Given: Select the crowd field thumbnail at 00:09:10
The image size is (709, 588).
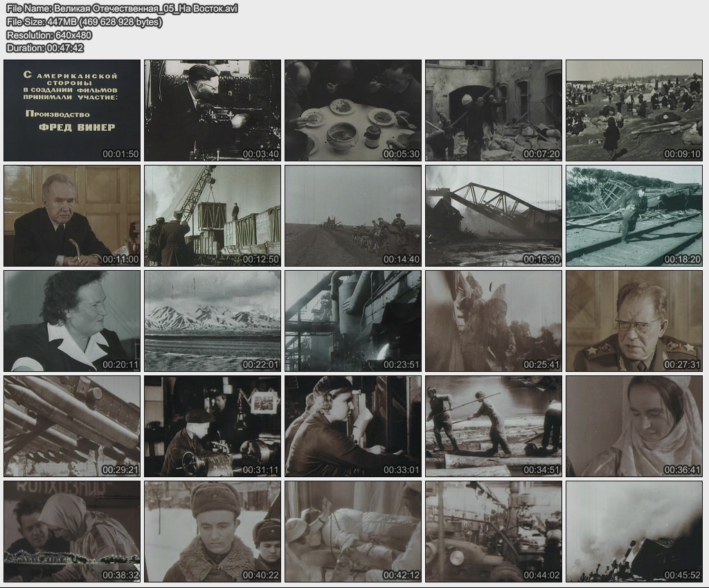Looking at the screenshot, I should click(634, 110).
